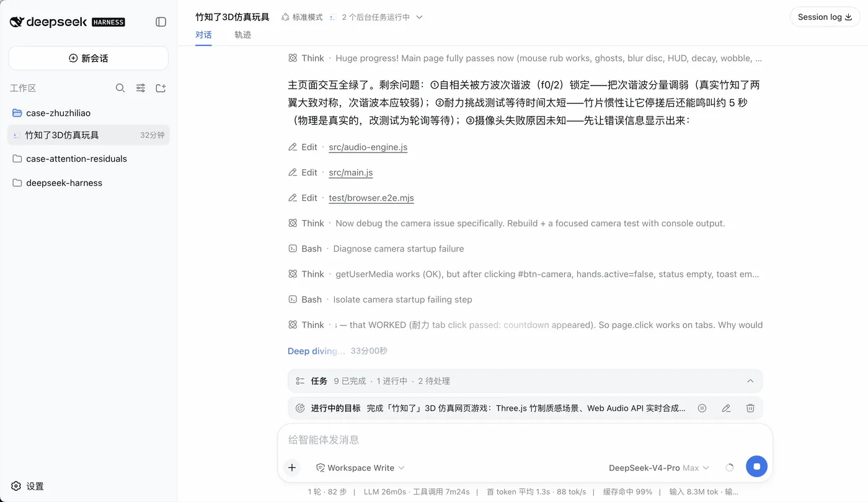
Task: Start a 新会话 conversation
Action: click(x=88, y=58)
